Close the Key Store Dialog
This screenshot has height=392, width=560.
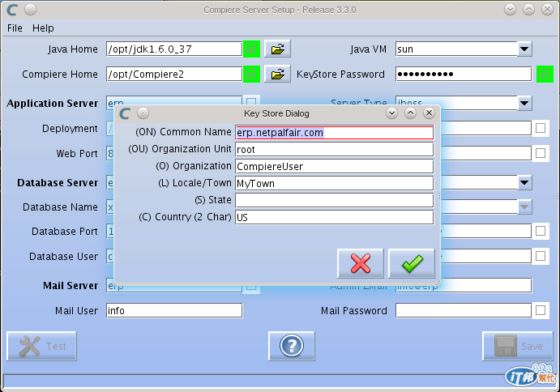coord(429,113)
